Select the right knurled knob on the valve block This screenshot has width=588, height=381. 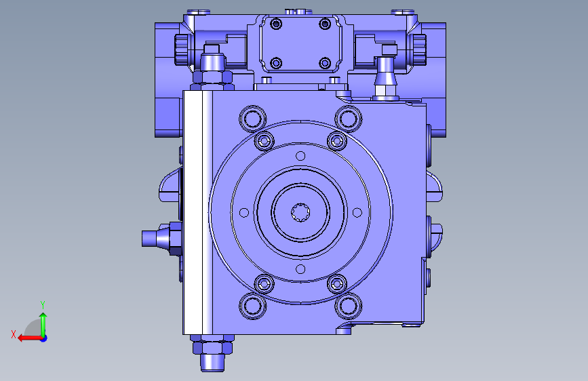420,49
